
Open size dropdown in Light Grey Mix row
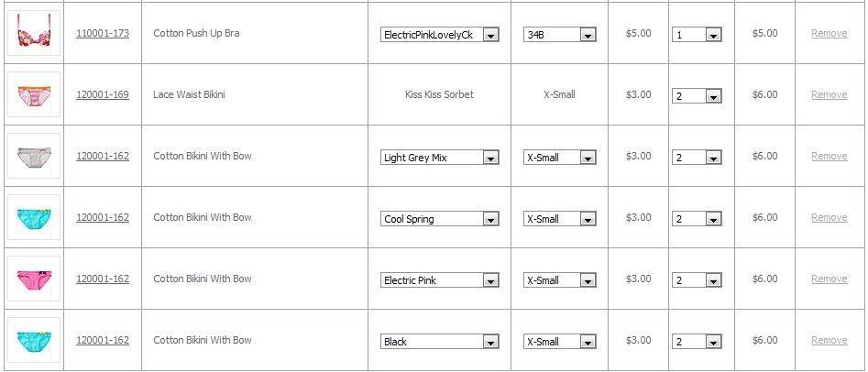pyautogui.click(x=559, y=158)
